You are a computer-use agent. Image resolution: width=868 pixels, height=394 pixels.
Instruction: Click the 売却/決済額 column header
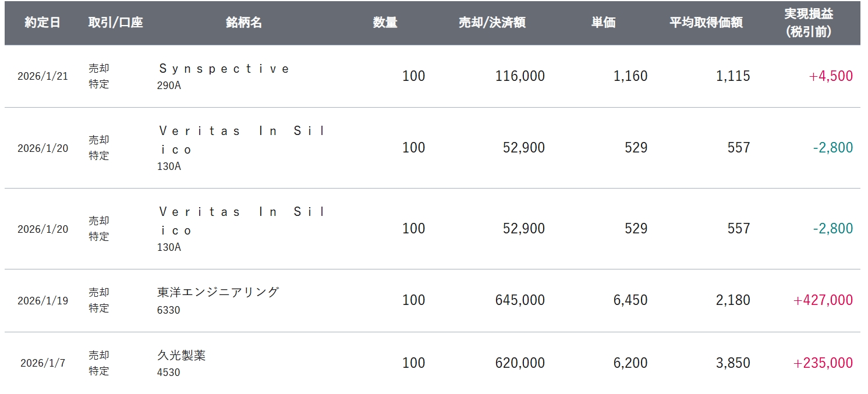[x=492, y=23]
